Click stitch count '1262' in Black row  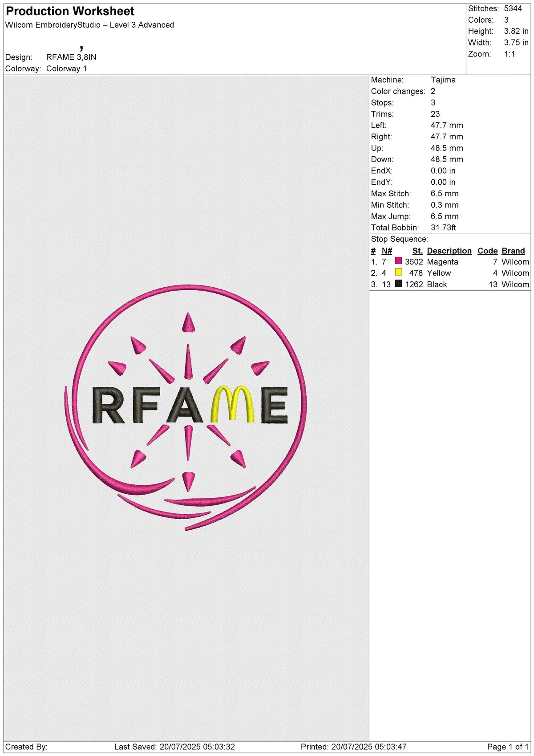pos(414,285)
